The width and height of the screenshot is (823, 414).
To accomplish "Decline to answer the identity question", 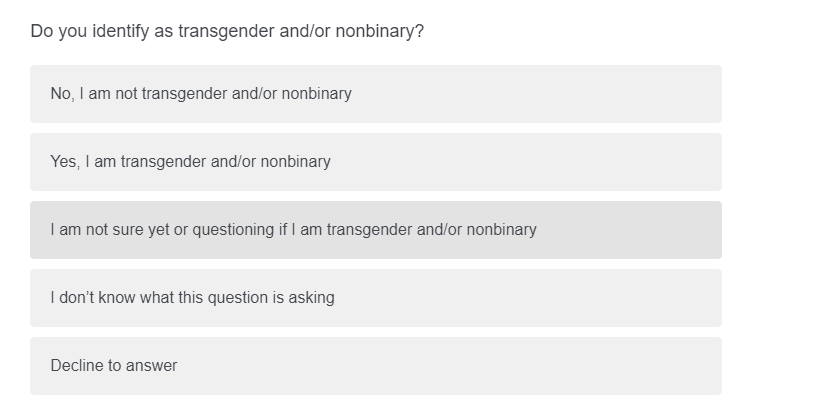I will pyautogui.click(x=375, y=366).
